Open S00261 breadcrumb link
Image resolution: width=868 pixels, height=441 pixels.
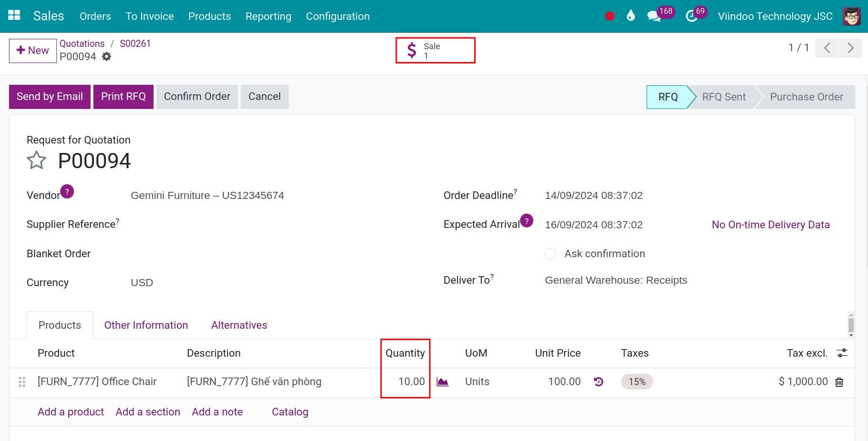click(x=135, y=44)
